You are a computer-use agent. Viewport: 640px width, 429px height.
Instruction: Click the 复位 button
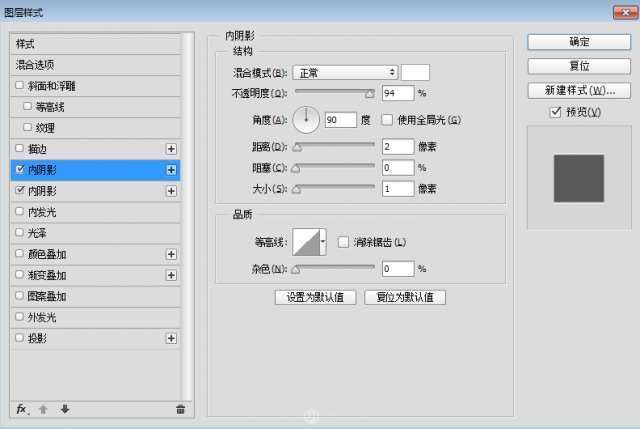579,66
